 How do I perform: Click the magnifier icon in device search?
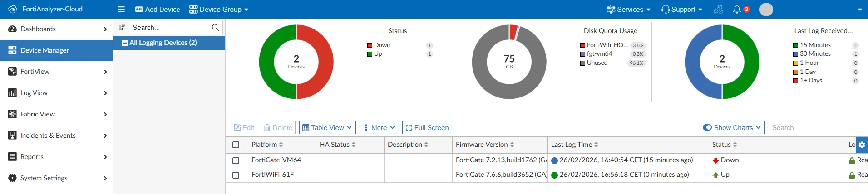tap(215, 28)
